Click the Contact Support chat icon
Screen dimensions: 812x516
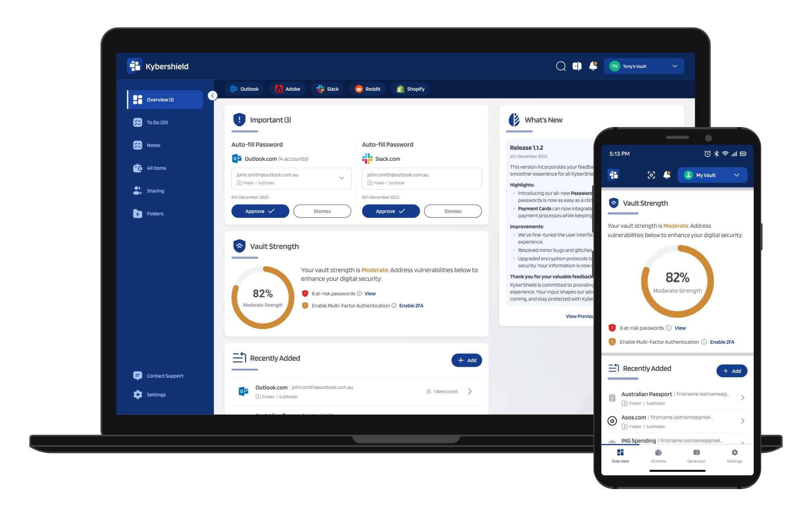[x=137, y=375]
